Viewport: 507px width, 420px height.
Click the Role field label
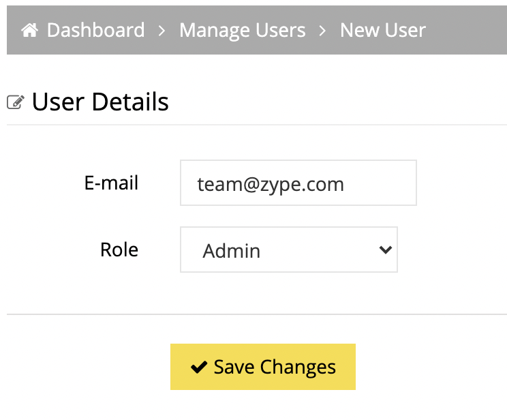tap(119, 250)
